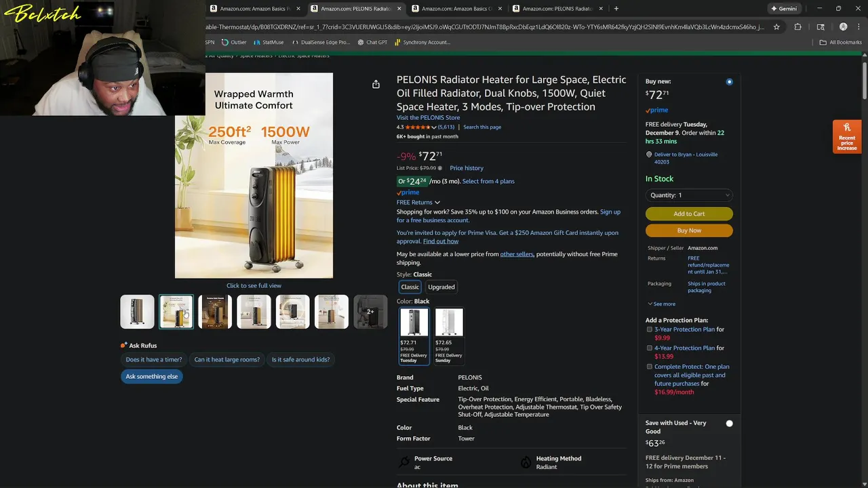Check the Complete Protect plan box
This screenshot has width=868, height=488.
[x=649, y=367]
